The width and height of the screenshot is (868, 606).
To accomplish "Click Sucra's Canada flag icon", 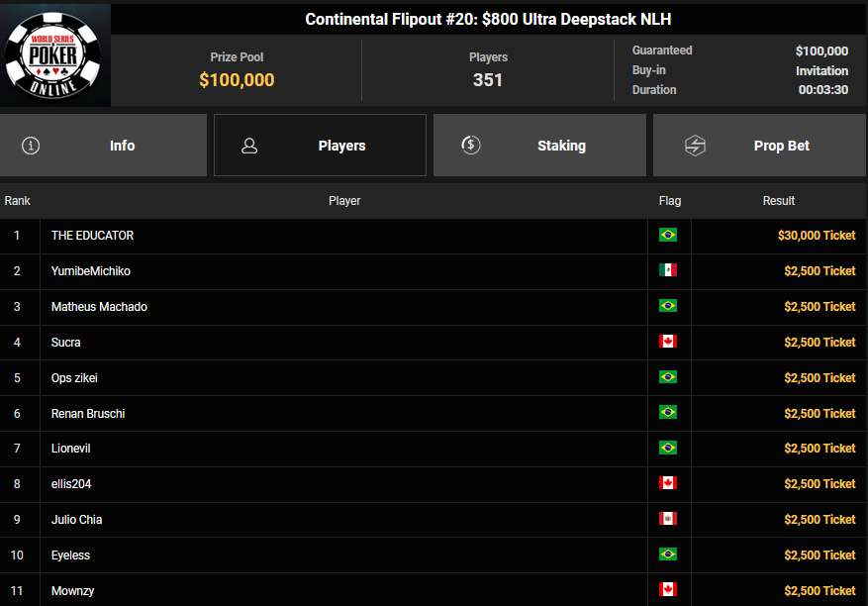I will [x=668, y=342].
